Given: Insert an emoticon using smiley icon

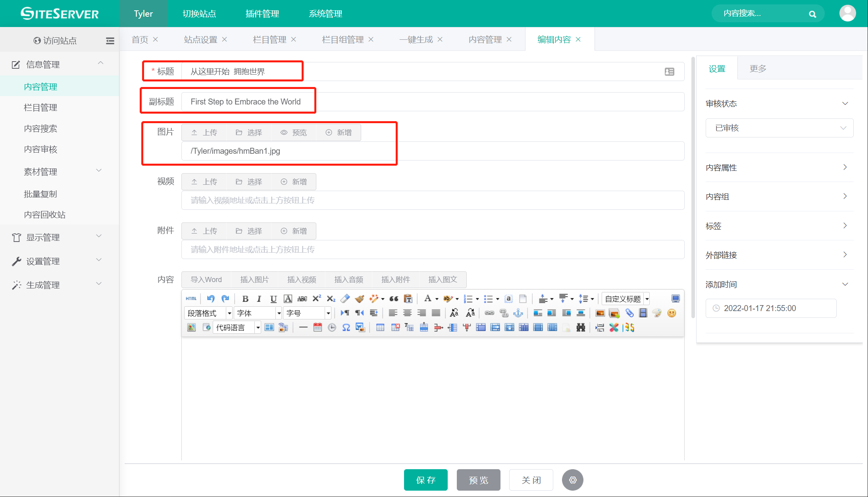Looking at the screenshot, I should click(x=672, y=313).
